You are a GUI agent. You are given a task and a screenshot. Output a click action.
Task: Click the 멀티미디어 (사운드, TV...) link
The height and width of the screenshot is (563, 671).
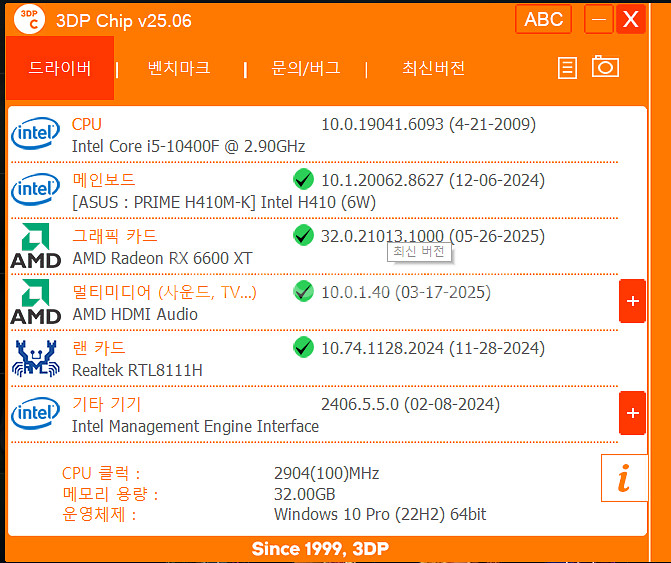pos(164,292)
